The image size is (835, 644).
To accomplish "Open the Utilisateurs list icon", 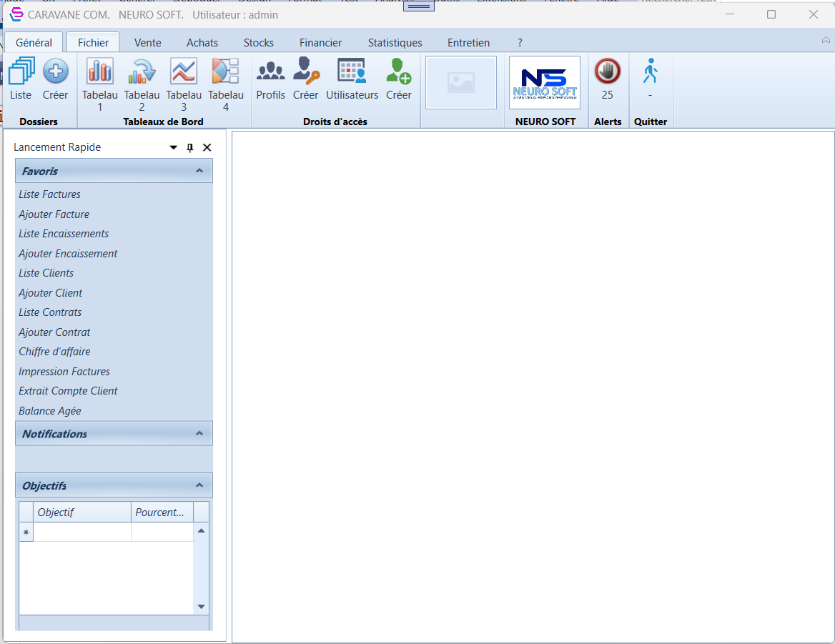I will (352, 72).
